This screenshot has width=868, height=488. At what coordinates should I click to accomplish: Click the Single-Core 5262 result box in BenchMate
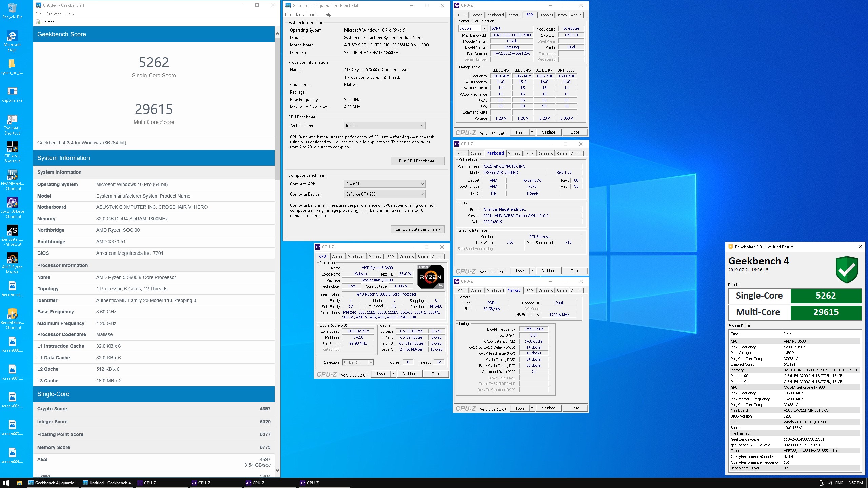coord(826,296)
